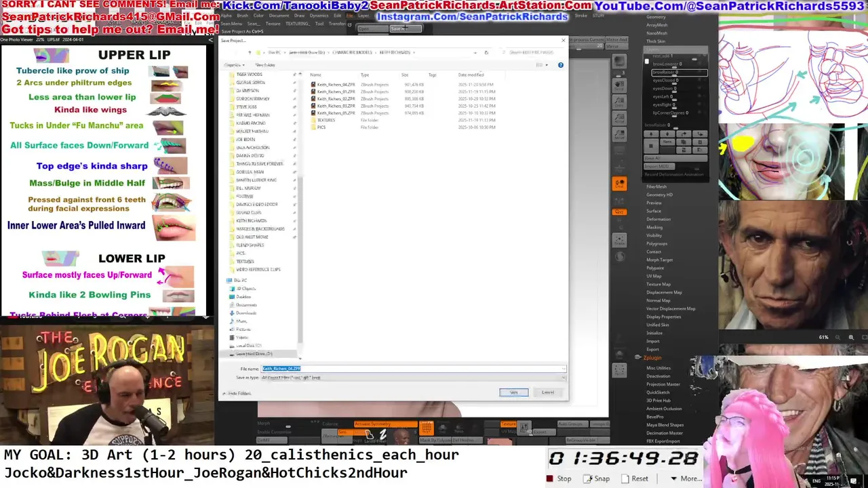Expand the file name history dropdown arrow
Image resolution: width=868 pixels, height=488 pixels.
[564, 369]
